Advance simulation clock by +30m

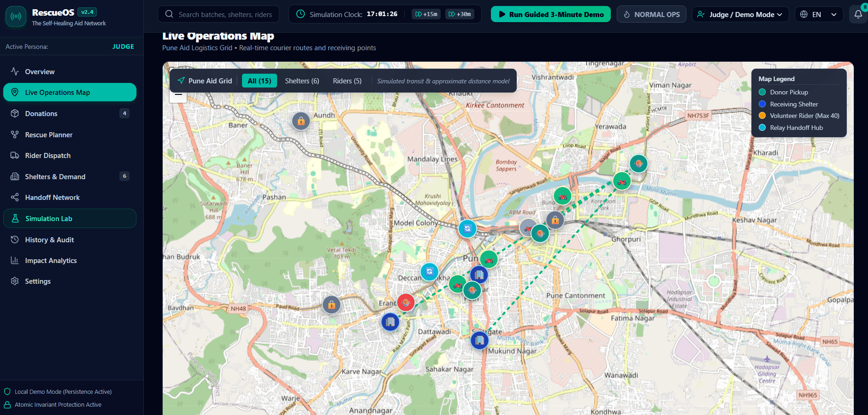(x=460, y=14)
